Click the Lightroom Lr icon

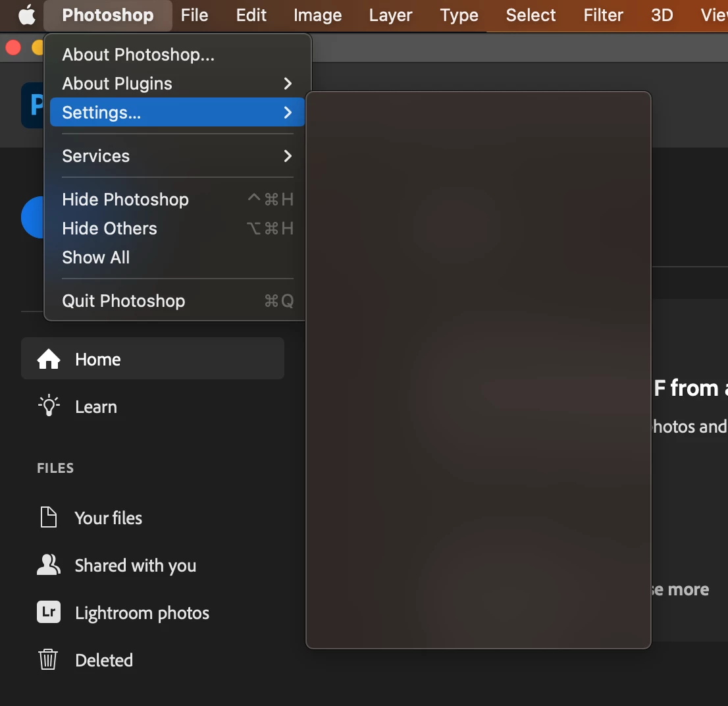49,612
